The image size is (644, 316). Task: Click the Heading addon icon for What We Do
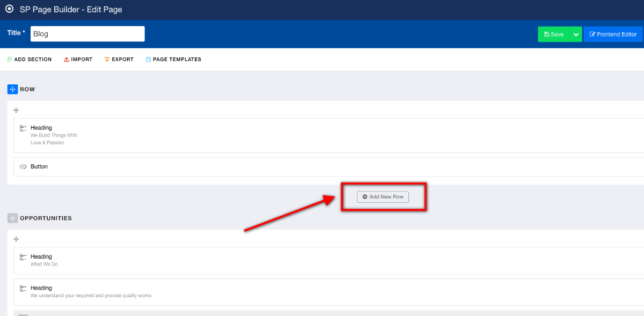pos(23,256)
